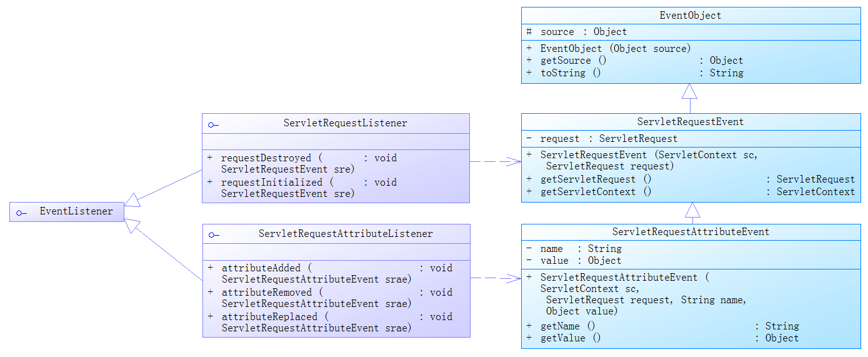
Task: Select the dashed dependency arrowhead at ServletRequestEvent
Action: [514, 161]
